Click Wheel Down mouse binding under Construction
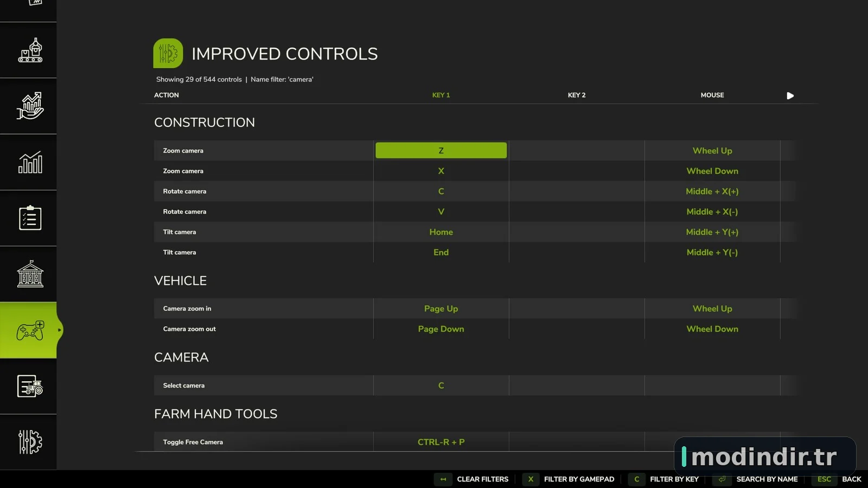This screenshot has height=488, width=868. (712, 171)
